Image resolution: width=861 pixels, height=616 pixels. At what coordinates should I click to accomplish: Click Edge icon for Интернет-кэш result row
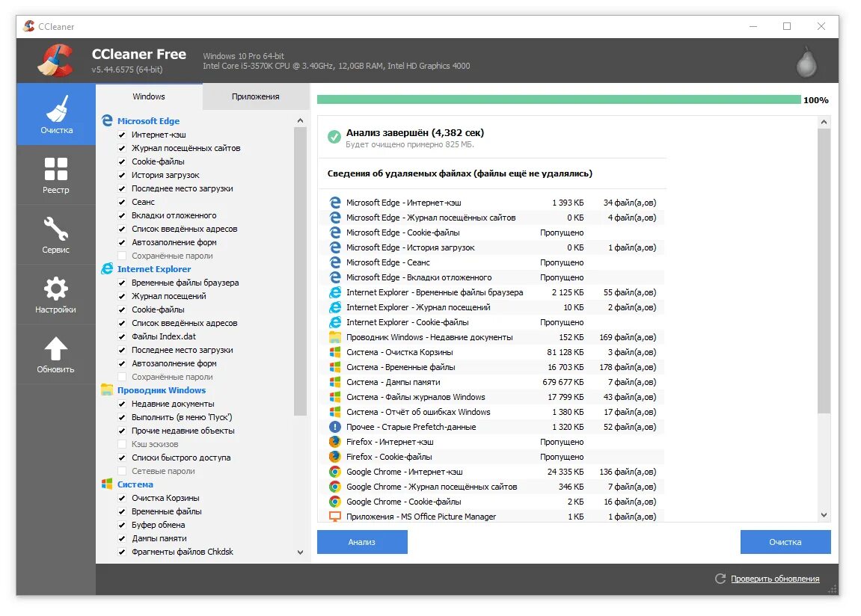tap(335, 203)
